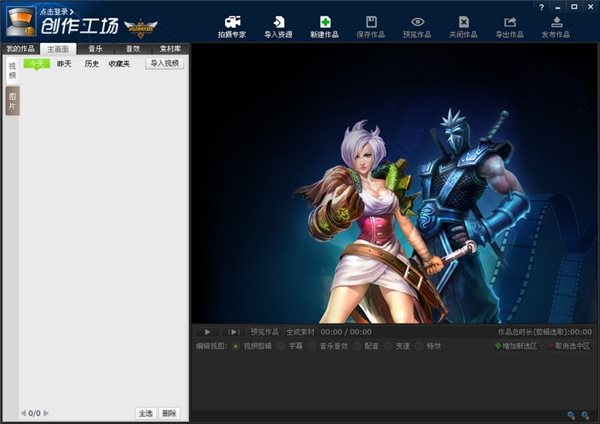This screenshot has height=424, width=600.
Task: Select 特效 edit view radio
Action: point(419,346)
